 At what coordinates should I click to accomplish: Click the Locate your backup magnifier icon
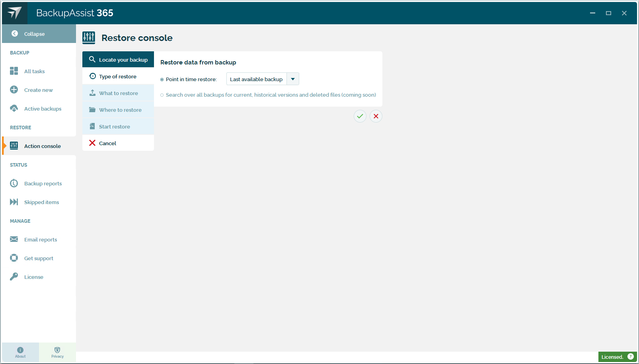(x=92, y=59)
